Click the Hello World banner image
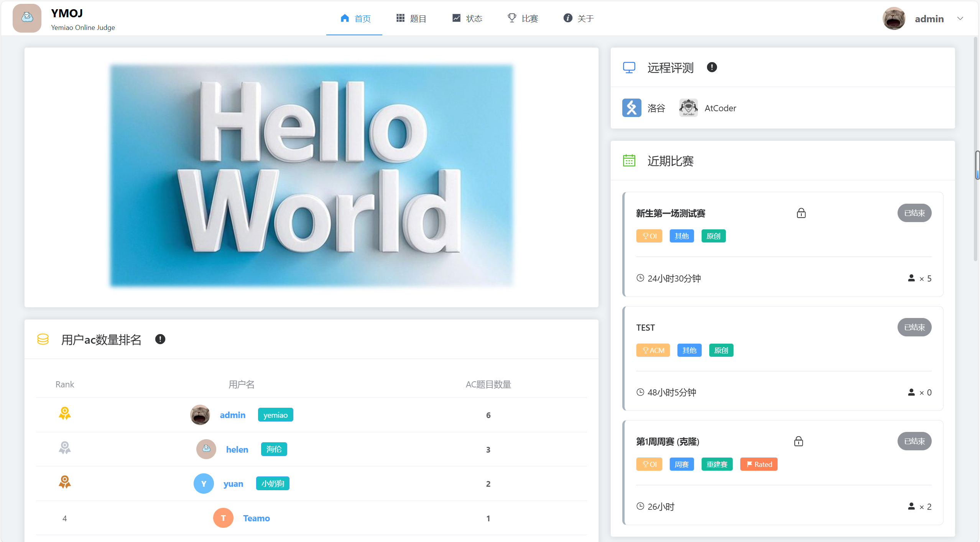 point(311,176)
